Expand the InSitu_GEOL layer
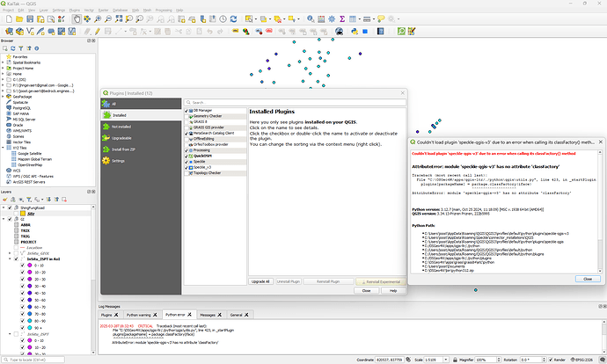This screenshot has width=607, height=364. click(10, 253)
